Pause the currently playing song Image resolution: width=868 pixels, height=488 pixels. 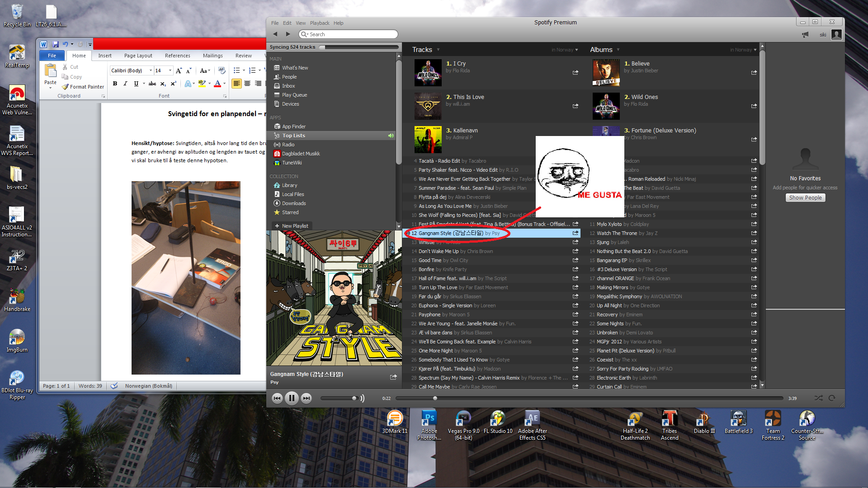point(292,398)
